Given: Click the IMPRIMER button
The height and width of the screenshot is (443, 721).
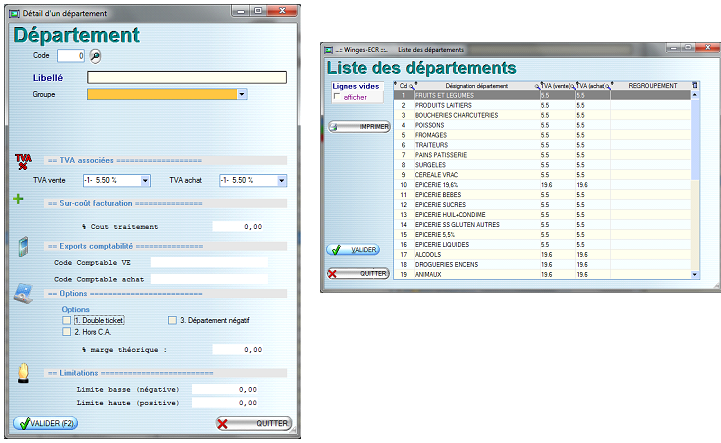Looking at the screenshot, I should click(x=358, y=126).
